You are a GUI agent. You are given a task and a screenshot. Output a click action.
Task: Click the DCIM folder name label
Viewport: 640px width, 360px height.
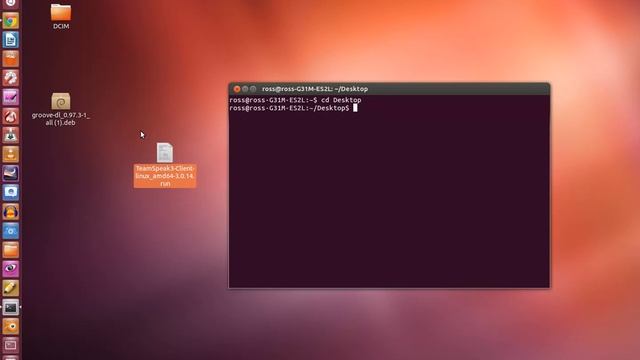[x=61, y=26]
